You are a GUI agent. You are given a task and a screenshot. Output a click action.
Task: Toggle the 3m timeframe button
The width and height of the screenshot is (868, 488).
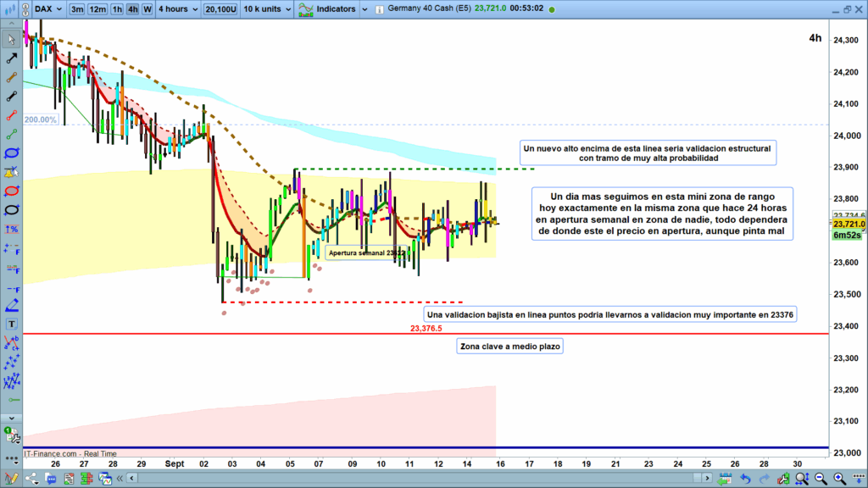tap(77, 9)
